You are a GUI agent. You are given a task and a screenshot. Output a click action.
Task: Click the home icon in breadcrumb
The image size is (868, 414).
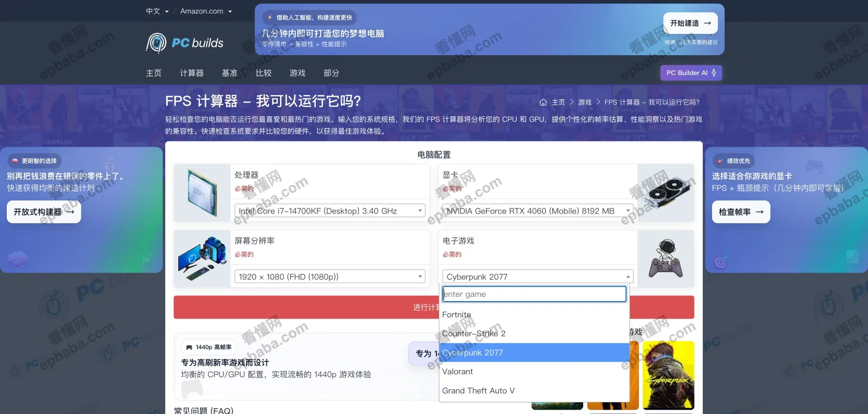tap(543, 102)
